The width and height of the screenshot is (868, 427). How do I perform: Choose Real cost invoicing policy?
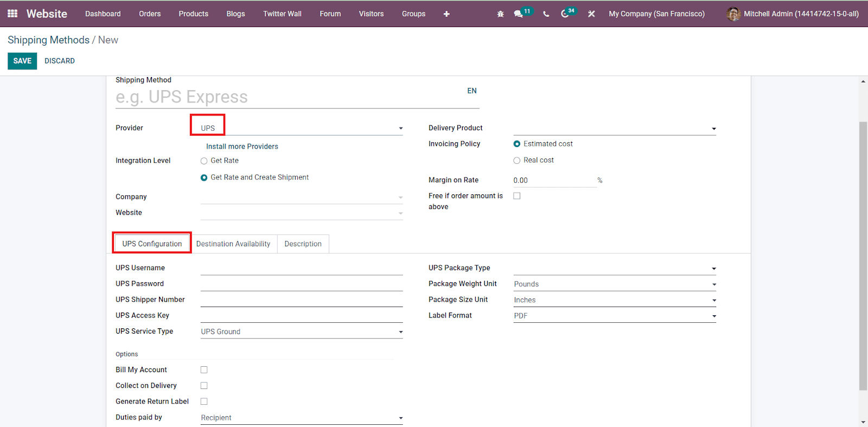coord(517,160)
